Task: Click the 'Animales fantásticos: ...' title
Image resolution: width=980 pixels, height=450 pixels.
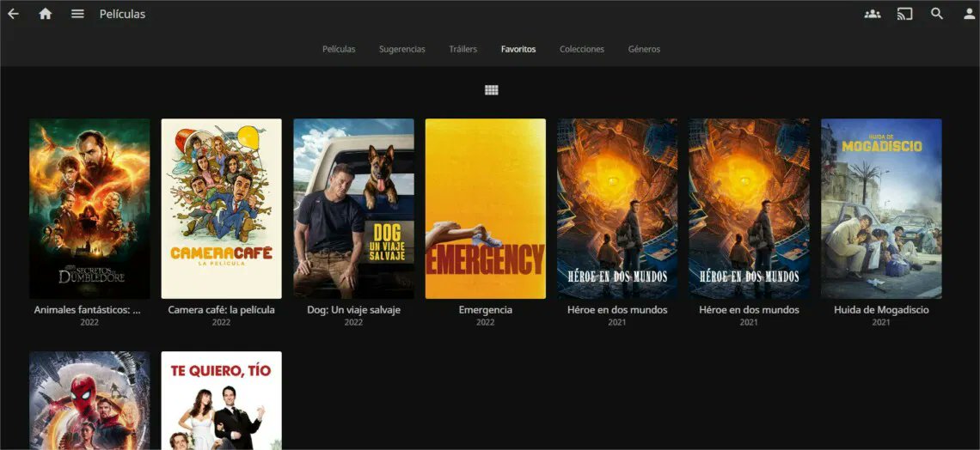Action: pyautogui.click(x=88, y=310)
